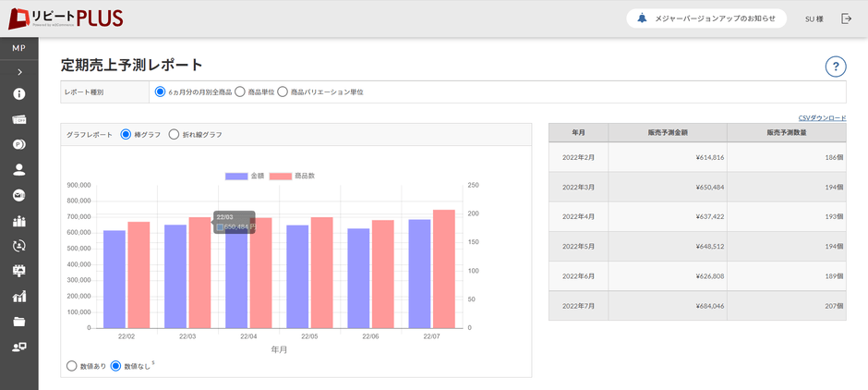Select 商品バリエーション単位 report type
Screen dimensions: 868x390
tap(283, 91)
